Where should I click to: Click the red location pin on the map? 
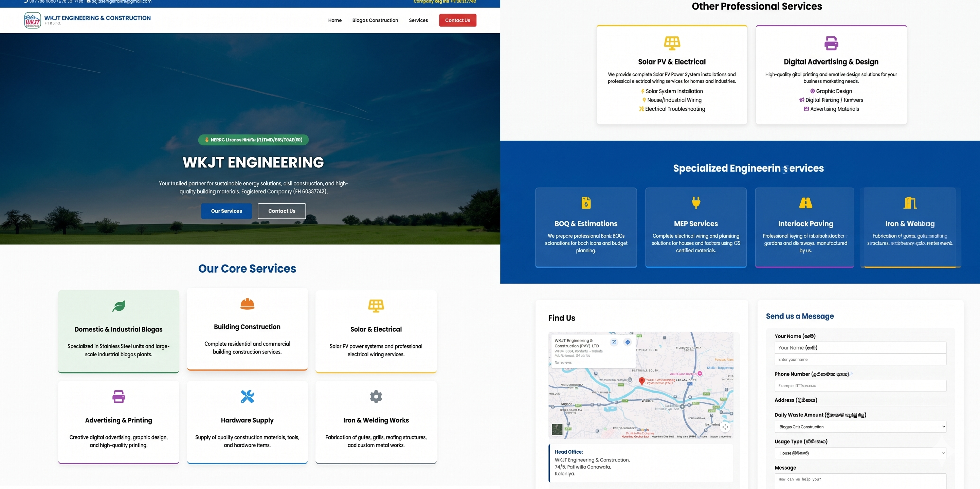pyautogui.click(x=642, y=381)
